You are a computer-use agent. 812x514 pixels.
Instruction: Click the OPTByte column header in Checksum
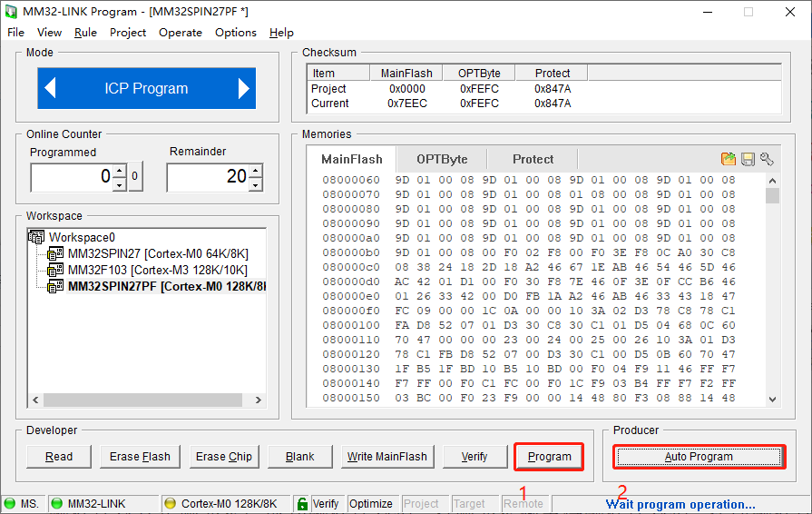pyautogui.click(x=479, y=73)
